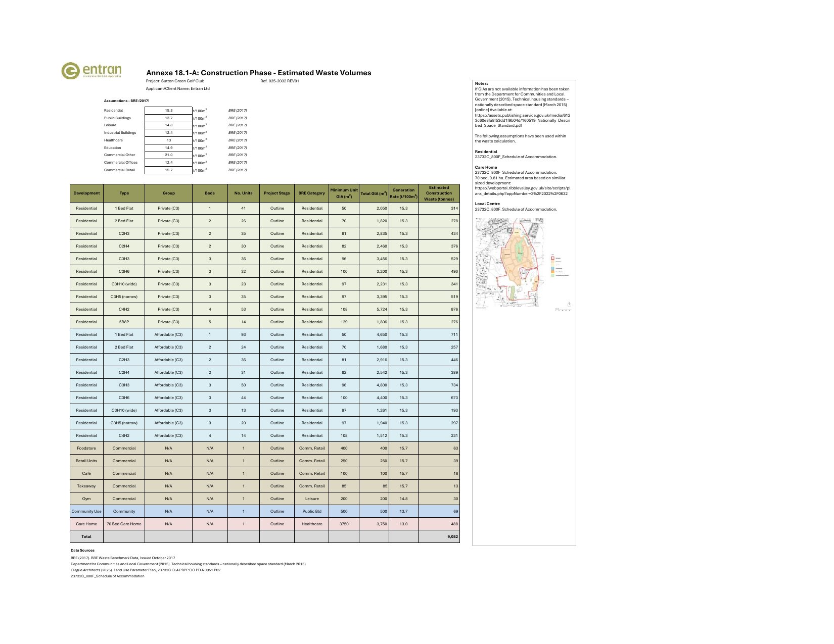Screen dimensions: 834x644
Task: Select the Residential rate value 15.3 in assumptions
Action: click(168, 111)
